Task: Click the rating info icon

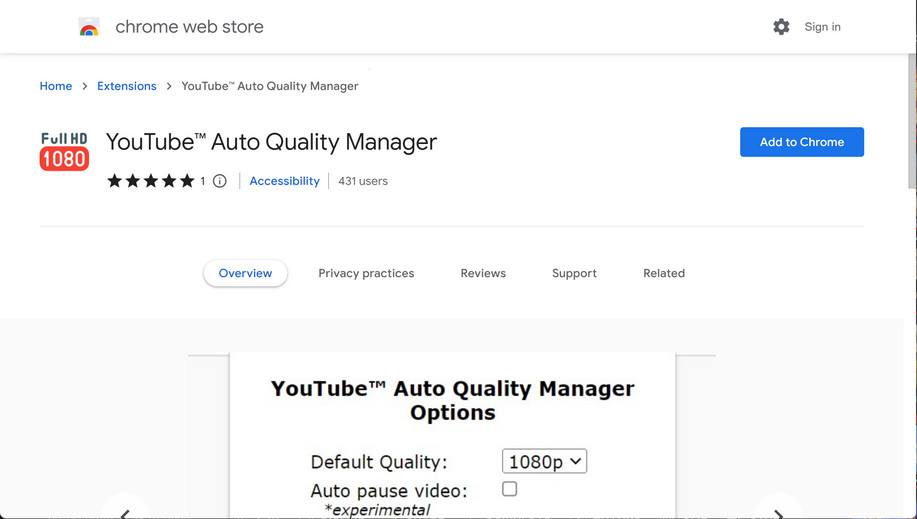Action: click(220, 181)
